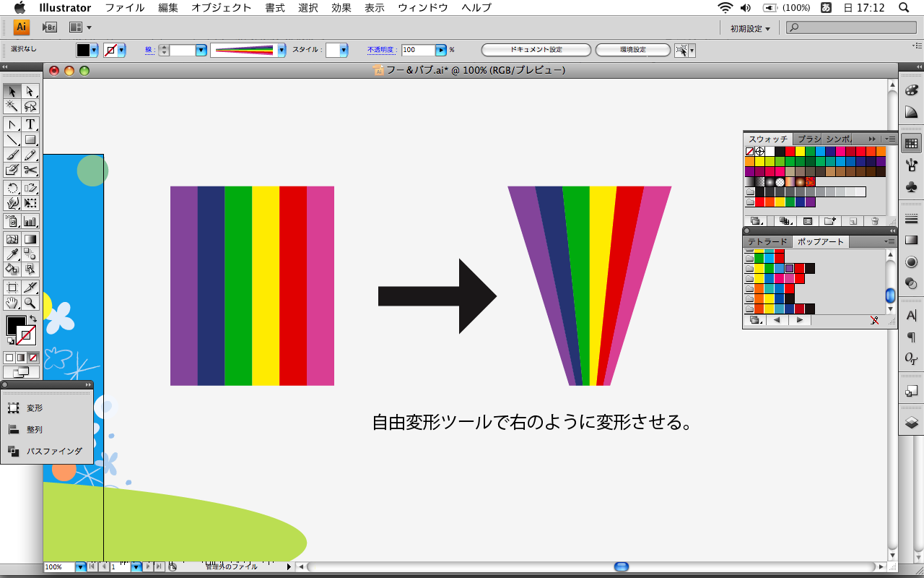Click the 環境設定 button
Viewport: 924px width, 578px height.
[x=633, y=50]
